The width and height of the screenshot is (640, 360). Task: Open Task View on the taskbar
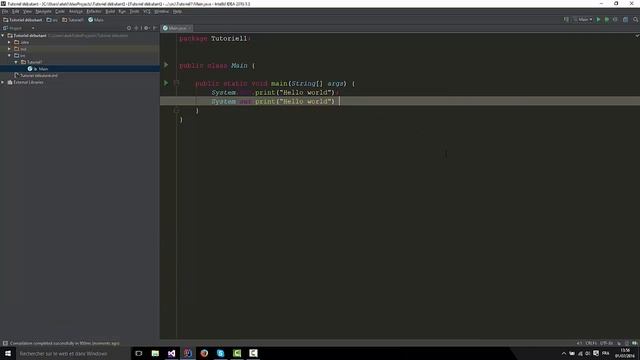[x=139, y=353]
